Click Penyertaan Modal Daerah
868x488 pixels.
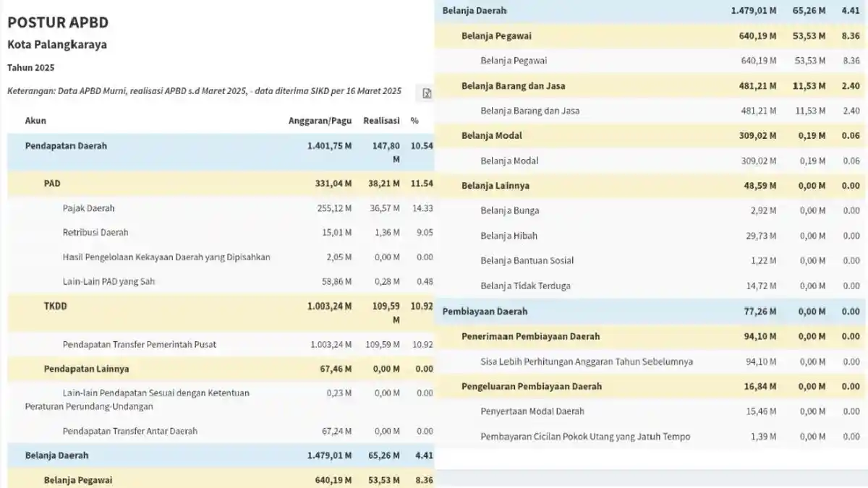(532, 411)
